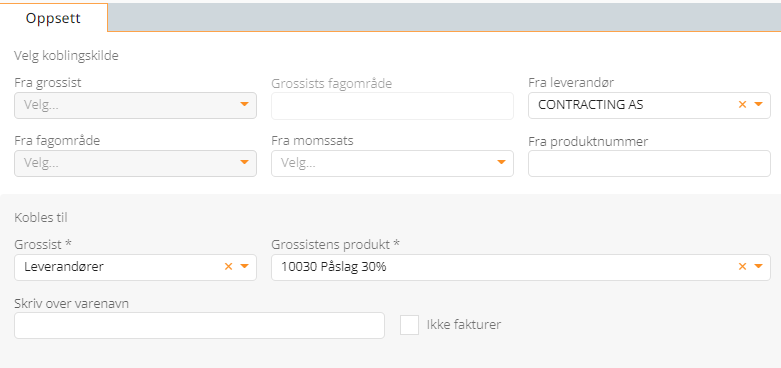The width and height of the screenshot is (781, 368).
Task: Click the Leverandører value in Grossist
Action: pos(64,267)
